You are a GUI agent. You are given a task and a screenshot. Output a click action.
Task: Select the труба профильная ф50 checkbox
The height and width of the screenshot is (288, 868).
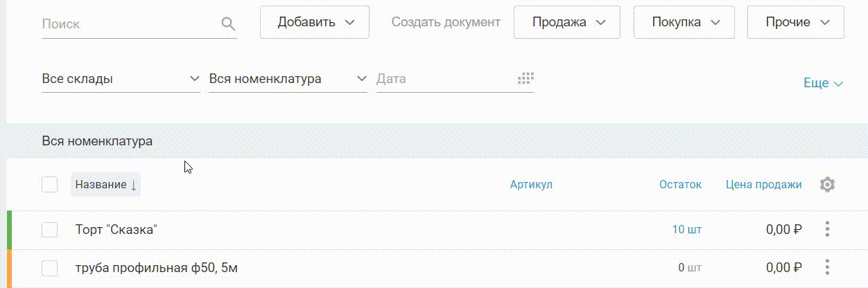pos(49,267)
